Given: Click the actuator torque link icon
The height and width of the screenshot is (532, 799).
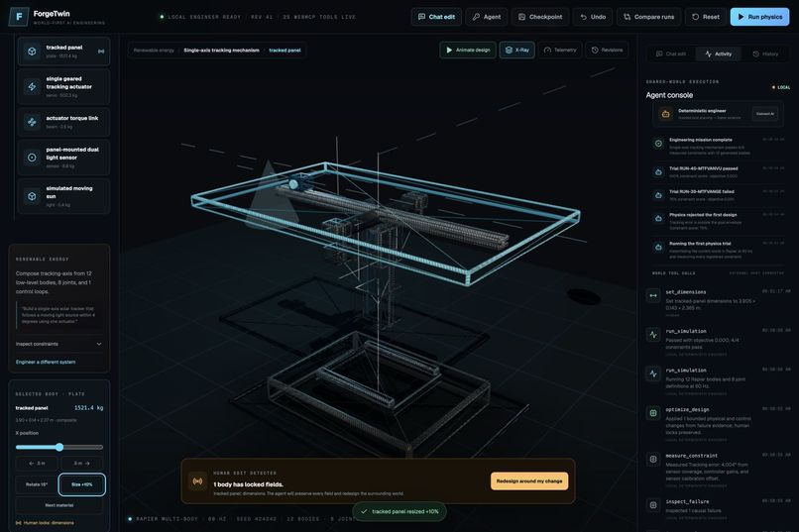Looking at the screenshot, I should (32, 122).
